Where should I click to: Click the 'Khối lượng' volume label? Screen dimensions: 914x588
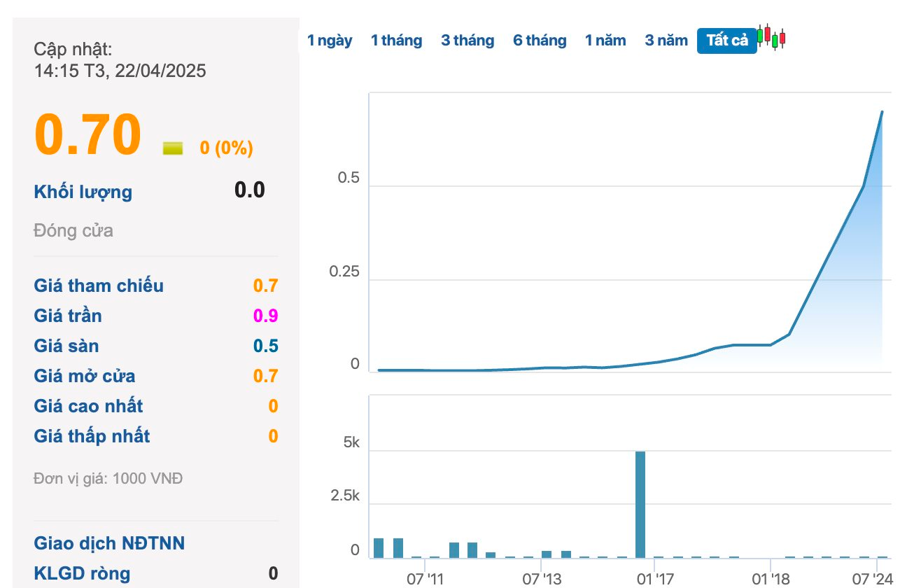tap(83, 192)
